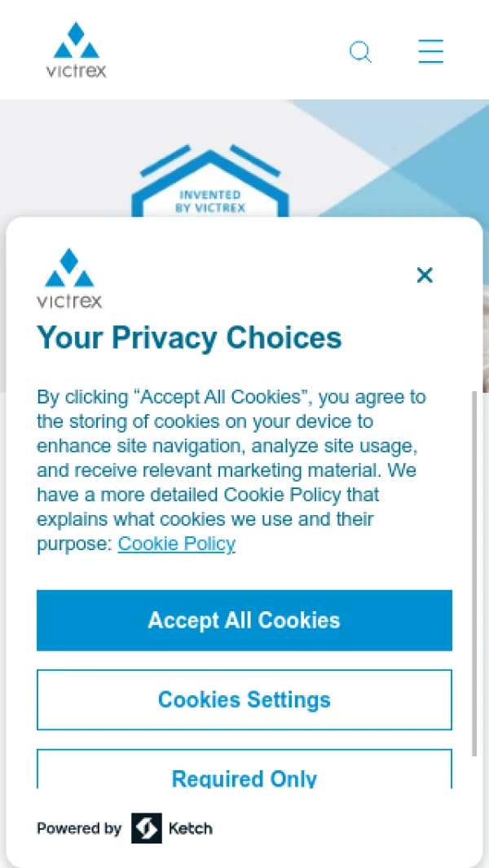Click the victrex wordmark in privacy dialog

click(69, 301)
